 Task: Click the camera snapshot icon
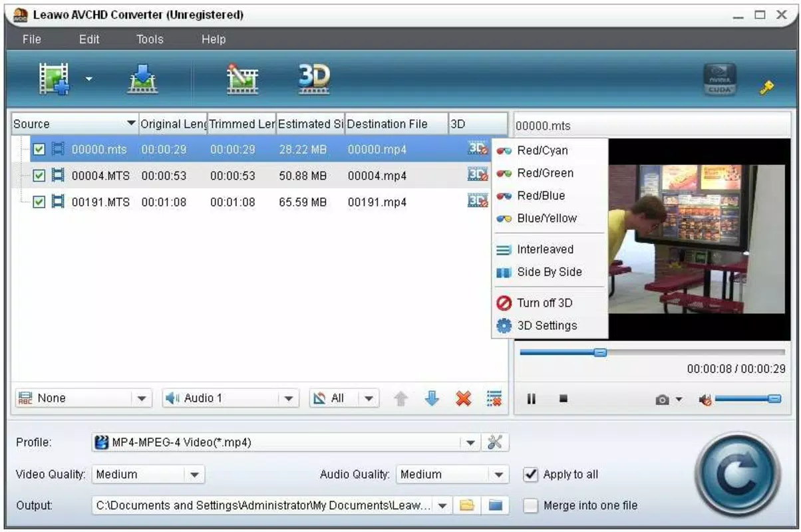coord(663,400)
